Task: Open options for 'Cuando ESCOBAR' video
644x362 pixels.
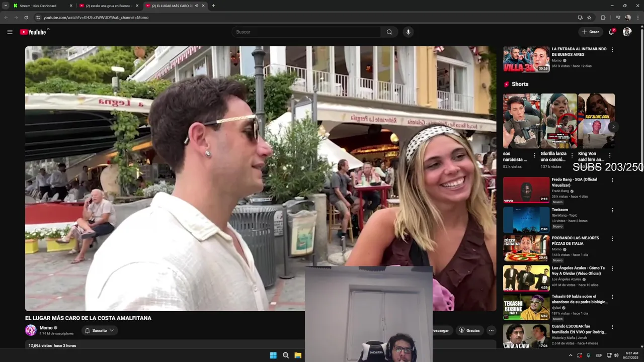Action: (612, 327)
